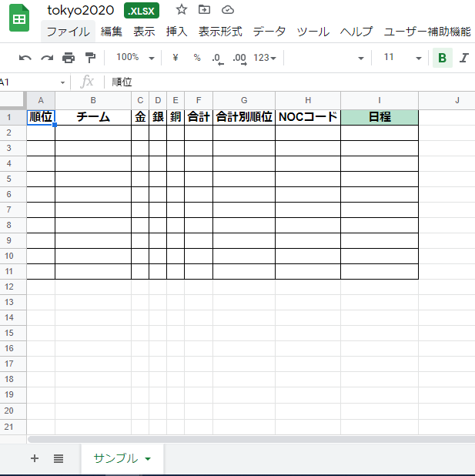Image resolution: width=475 pixels, height=476 pixels.
Task: Open the サンプル sheet tab menu arrow
Action: [x=148, y=459]
